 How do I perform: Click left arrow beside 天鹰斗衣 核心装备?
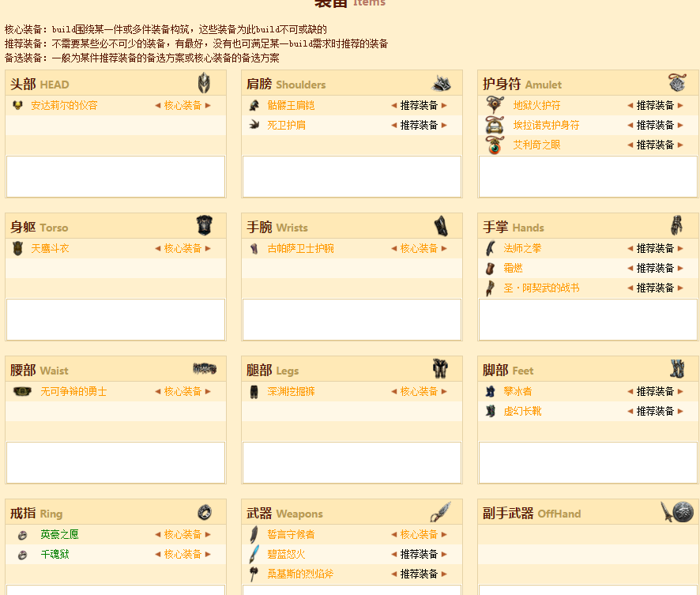coord(157,248)
